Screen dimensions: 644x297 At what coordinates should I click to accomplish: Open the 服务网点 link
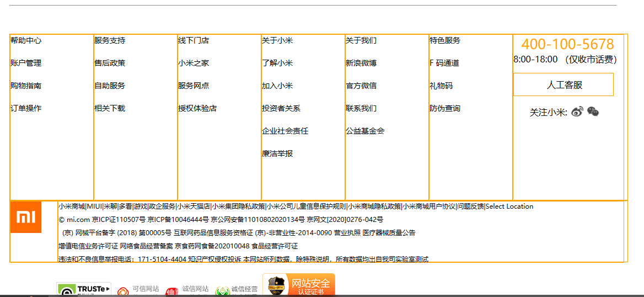194,86
